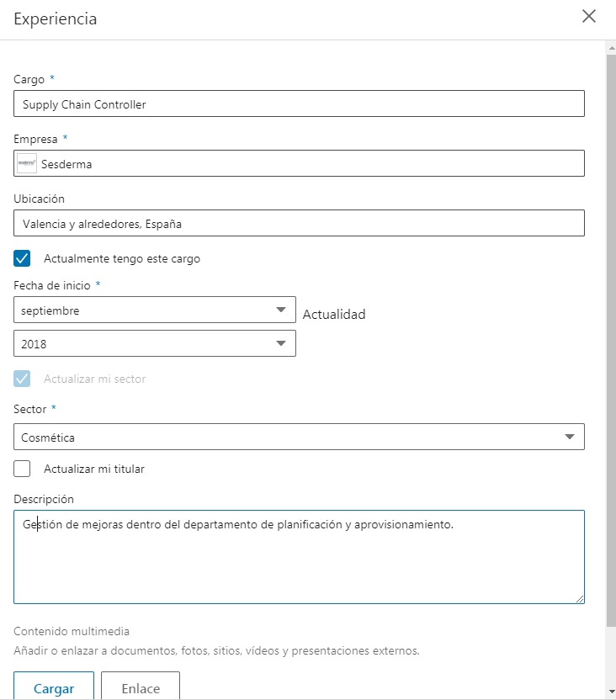Close the Experiencia dialog with X
The width and height of the screenshot is (616, 700).
coord(589,17)
